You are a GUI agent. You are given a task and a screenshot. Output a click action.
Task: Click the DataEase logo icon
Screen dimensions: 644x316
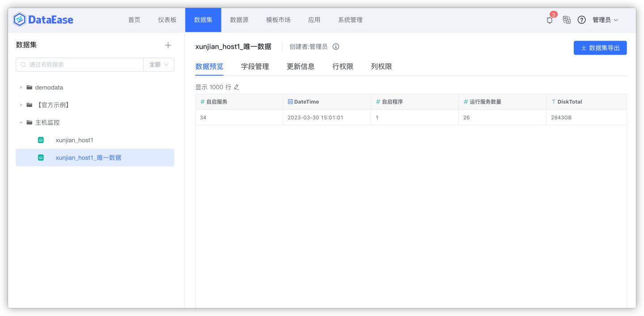[x=18, y=19]
